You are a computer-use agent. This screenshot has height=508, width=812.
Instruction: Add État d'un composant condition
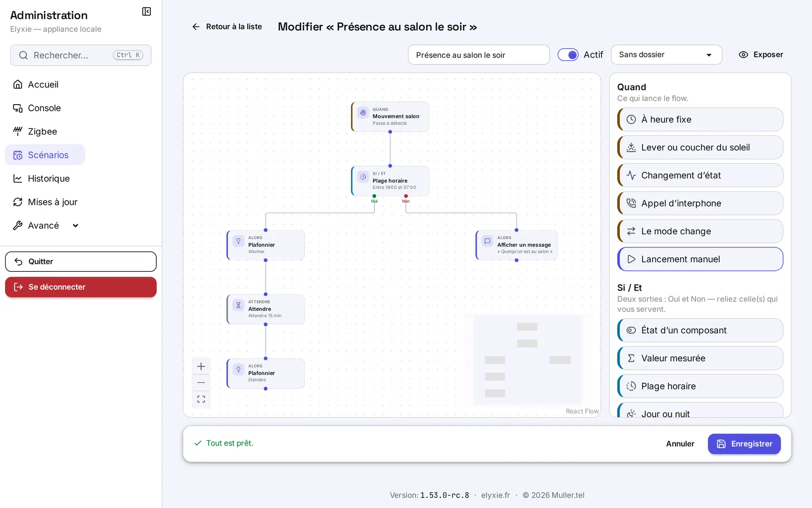point(700,330)
